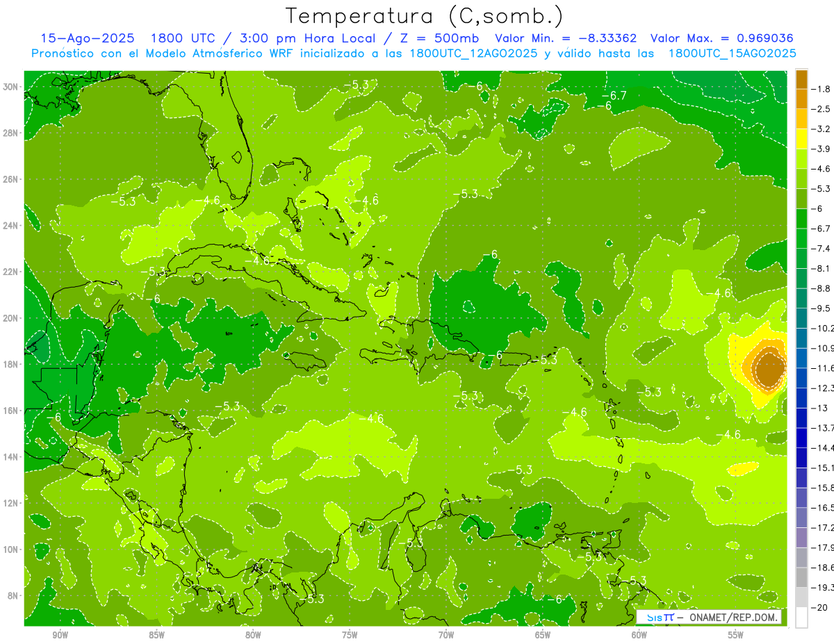834x644 pixels.
Task: Click valid-until time "1800UTC_15AGO2025"
Action: coord(732,53)
